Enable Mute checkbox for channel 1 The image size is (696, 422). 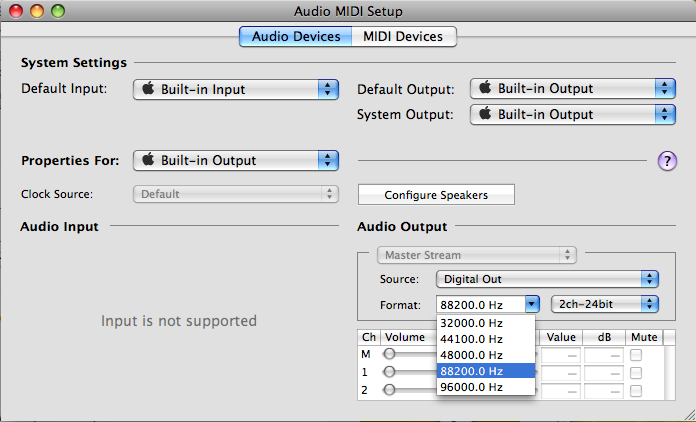click(x=636, y=372)
